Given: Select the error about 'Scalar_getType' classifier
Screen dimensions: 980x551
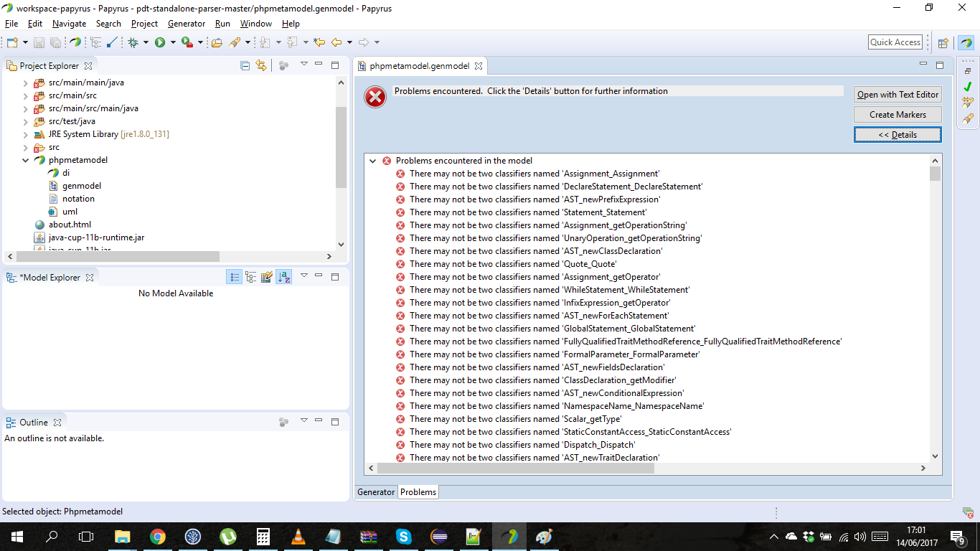Looking at the screenshot, I should point(509,419).
